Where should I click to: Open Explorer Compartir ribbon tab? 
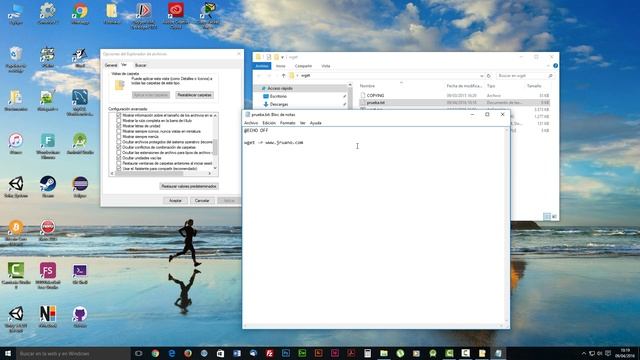point(303,66)
